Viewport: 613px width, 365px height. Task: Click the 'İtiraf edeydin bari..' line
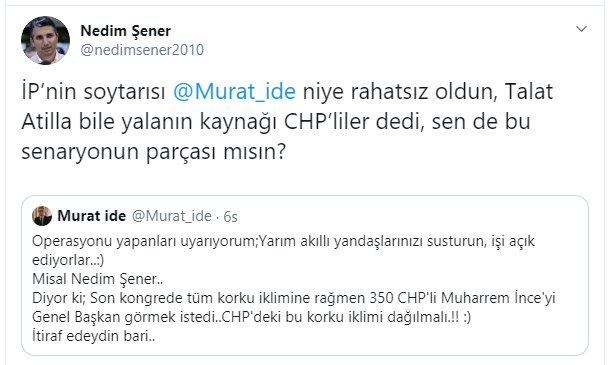point(93,336)
